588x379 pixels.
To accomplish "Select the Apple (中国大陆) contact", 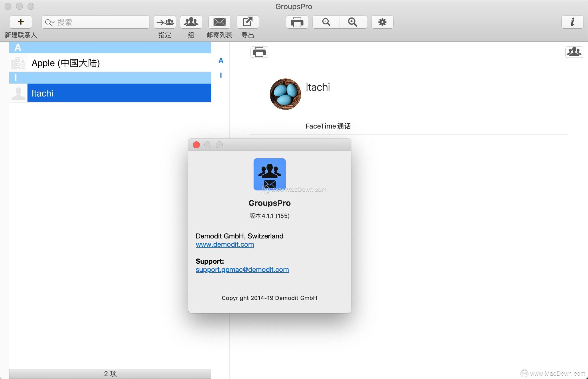I will pyautogui.click(x=110, y=63).
